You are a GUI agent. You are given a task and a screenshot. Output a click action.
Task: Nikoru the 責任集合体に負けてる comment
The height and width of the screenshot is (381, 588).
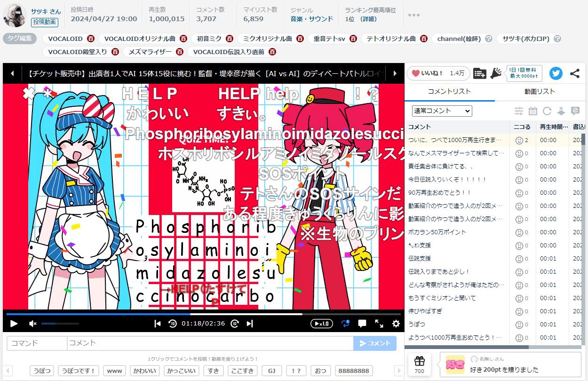point(519,166)
